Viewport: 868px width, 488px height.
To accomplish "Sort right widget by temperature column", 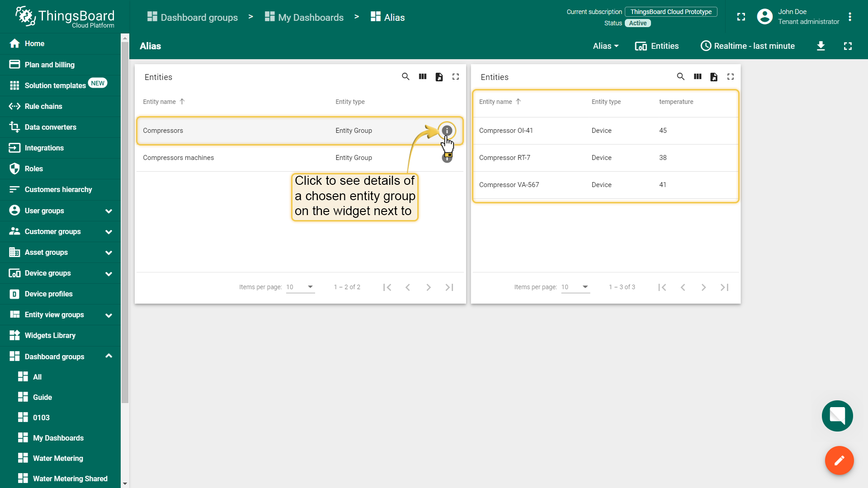I will tap(676, 102).
